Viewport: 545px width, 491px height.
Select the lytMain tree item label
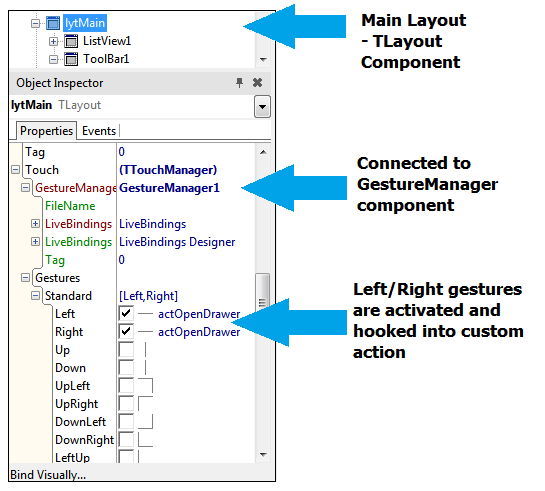pos(85,23)
